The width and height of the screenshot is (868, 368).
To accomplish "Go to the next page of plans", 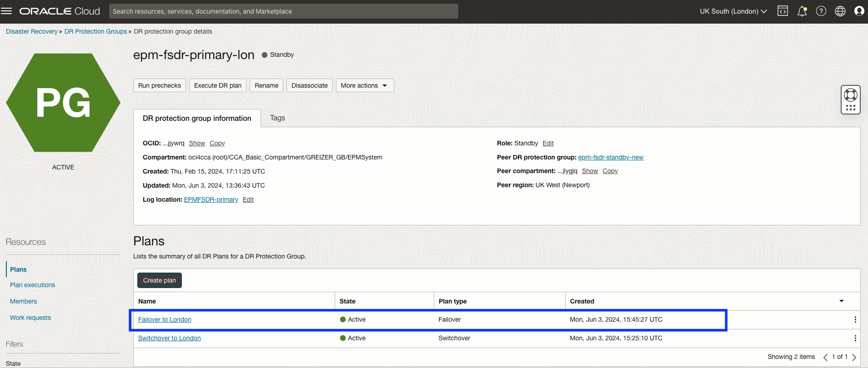I will (854, 357).
